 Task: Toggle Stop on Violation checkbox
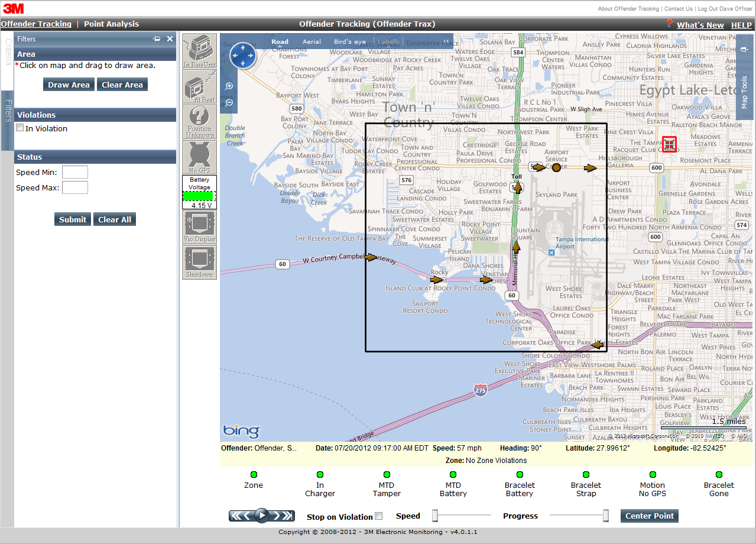[x=379, y=516]
